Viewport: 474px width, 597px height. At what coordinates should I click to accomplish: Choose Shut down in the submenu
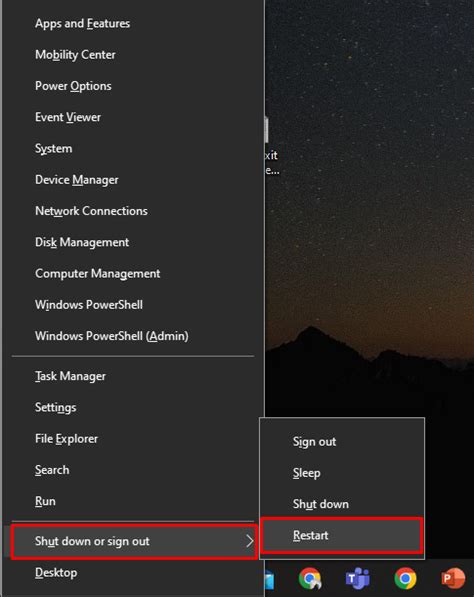click(x=342, y=504)
